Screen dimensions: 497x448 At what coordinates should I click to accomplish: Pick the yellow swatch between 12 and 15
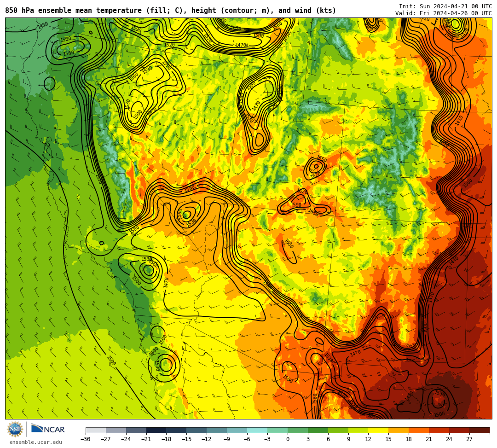click(379, 430)
